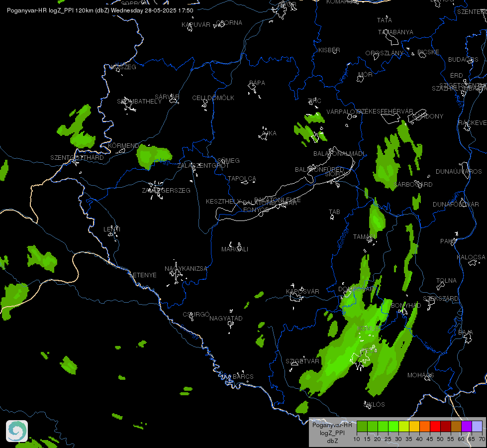Click the KESZTHELY city label
Viewport: 487px width, 448px height.
click(x=223, y=202)
